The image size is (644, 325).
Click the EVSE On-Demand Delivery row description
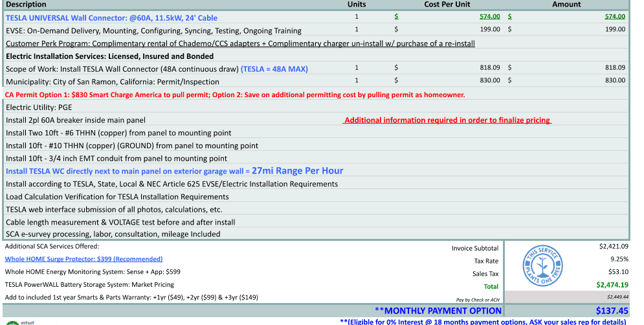point(153,31)
